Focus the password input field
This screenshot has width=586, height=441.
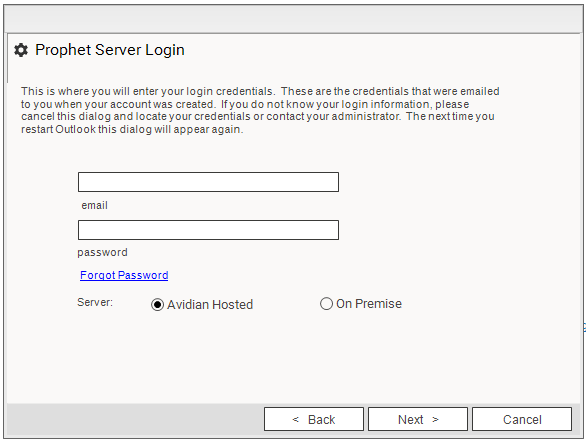click(208, 230)
